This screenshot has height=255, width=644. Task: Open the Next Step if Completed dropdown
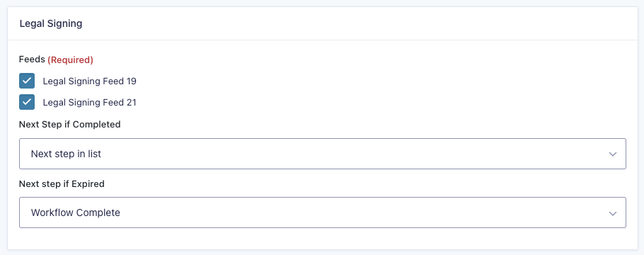(x=323, y=154)
